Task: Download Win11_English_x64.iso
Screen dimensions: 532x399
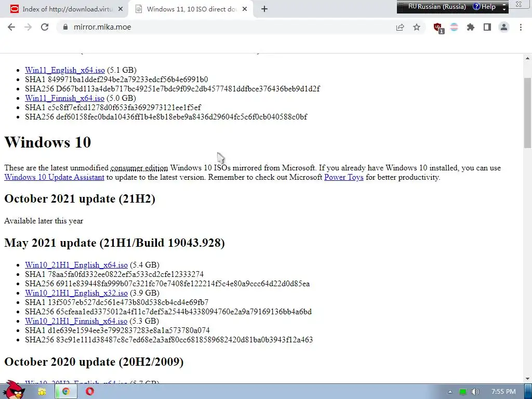Action: [65, 70]
